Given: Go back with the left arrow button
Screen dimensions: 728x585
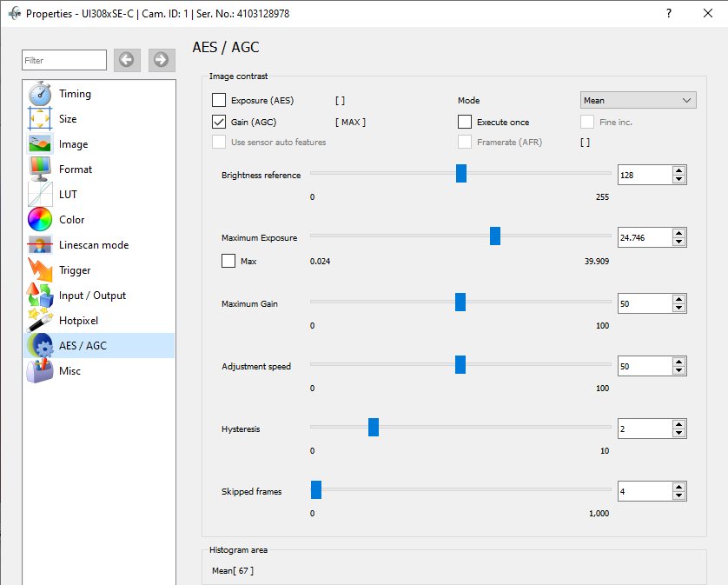Looking at the screenshot, I should coord(127,60).
